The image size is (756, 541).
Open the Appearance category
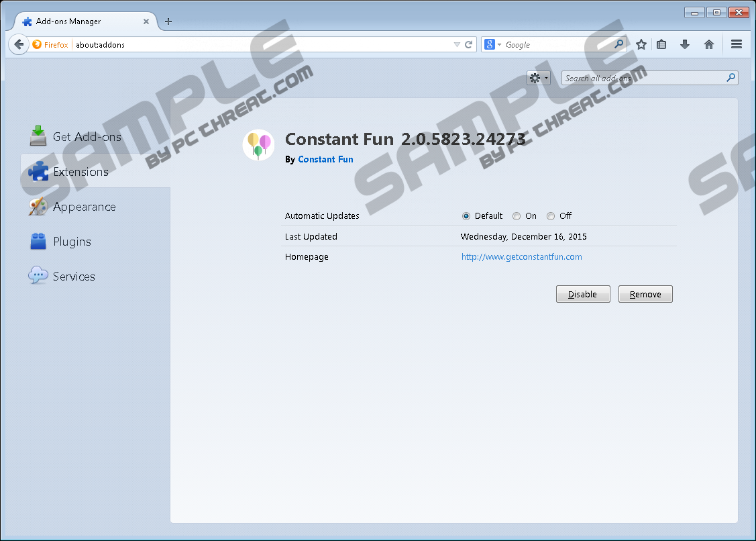click(84, 207)
